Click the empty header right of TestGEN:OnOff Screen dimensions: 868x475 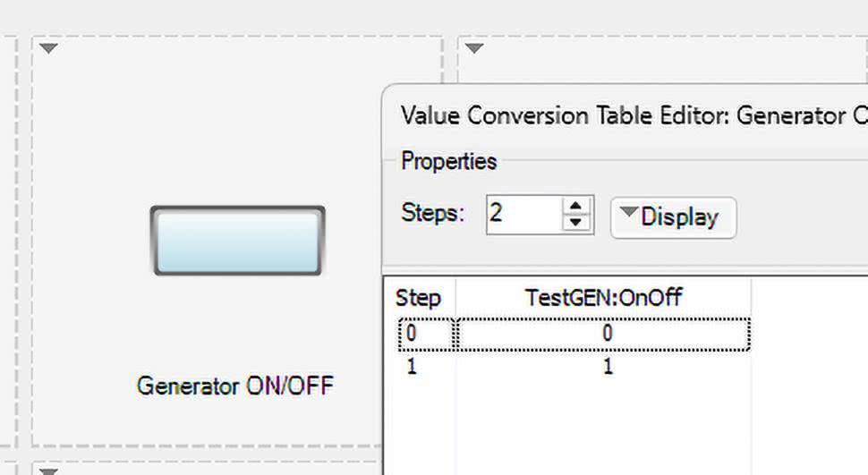tap(805, 298)
